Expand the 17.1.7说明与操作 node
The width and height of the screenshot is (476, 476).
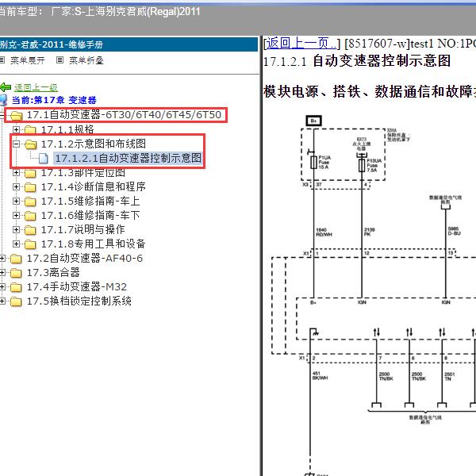(x=16, y=229)
